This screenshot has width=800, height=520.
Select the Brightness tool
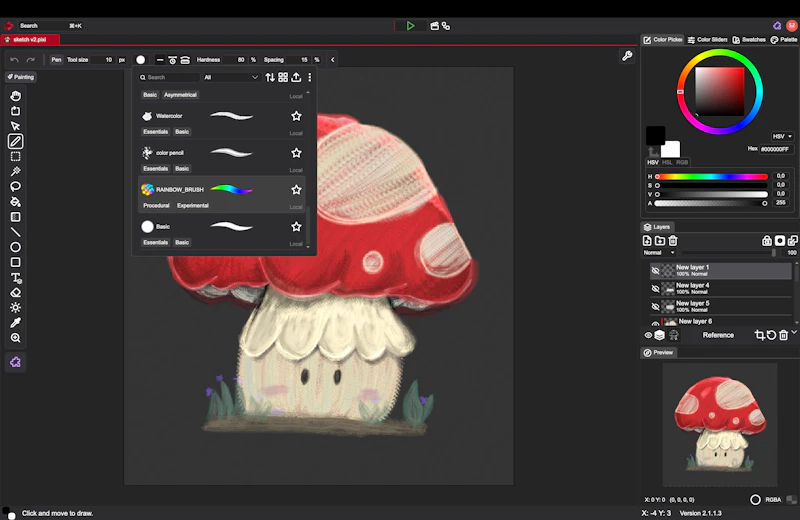[x=15, y=308]
